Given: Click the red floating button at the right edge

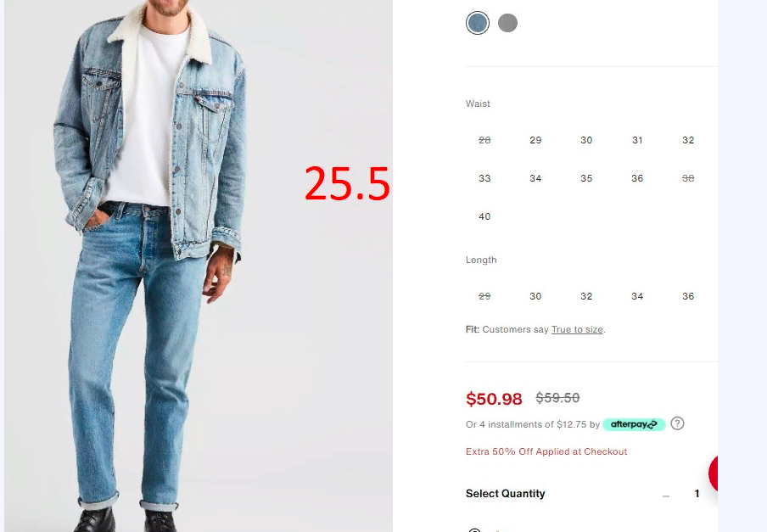Looking at the screenshot, I should 714,473.
